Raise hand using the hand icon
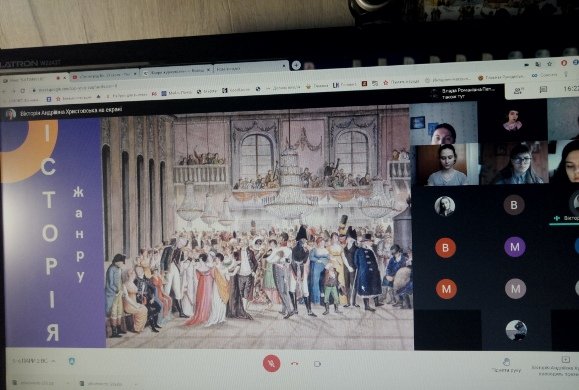Image resolution: width=579 pixels, height=390 pixels. pos(507,361)
